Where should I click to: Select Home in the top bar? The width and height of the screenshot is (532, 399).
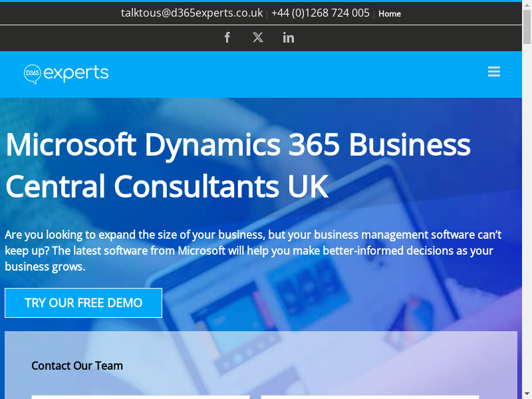390,13
